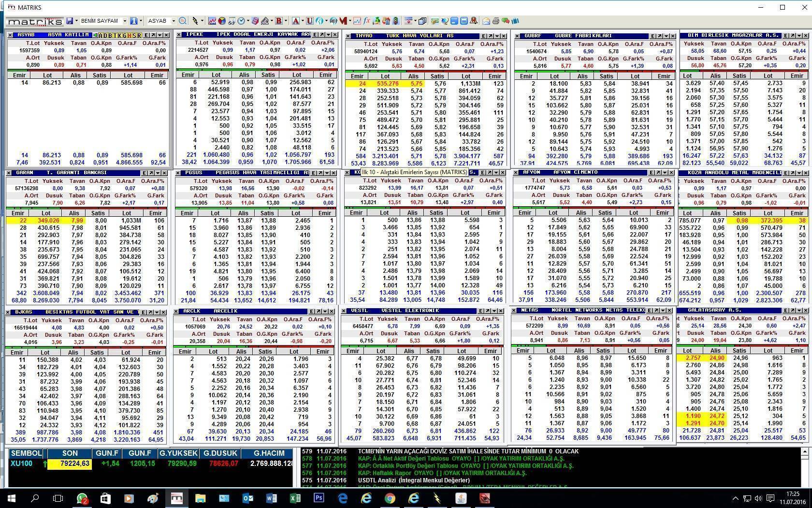Expand the ASYAB symbol dropdown
This screenshot has width=812, height=508.
(174, 21)
